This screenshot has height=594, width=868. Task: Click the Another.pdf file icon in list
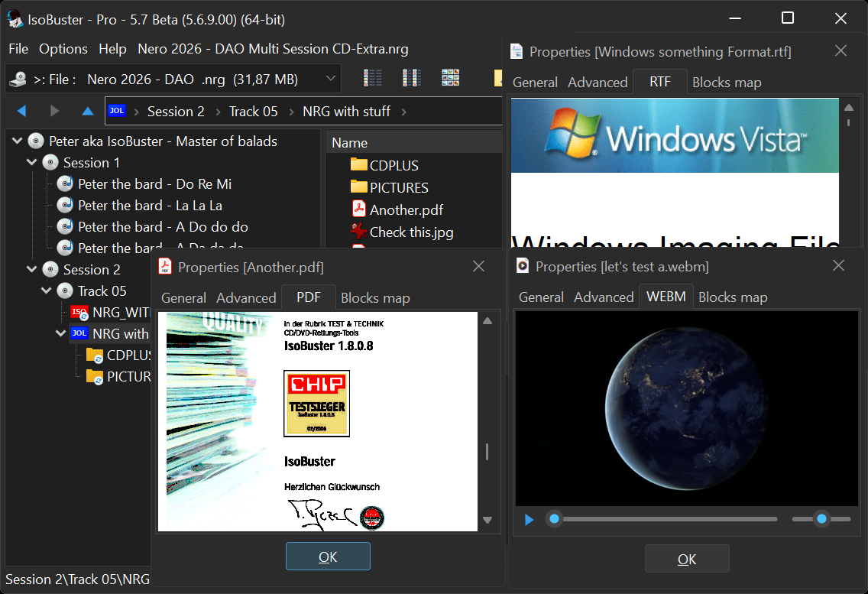359,209
